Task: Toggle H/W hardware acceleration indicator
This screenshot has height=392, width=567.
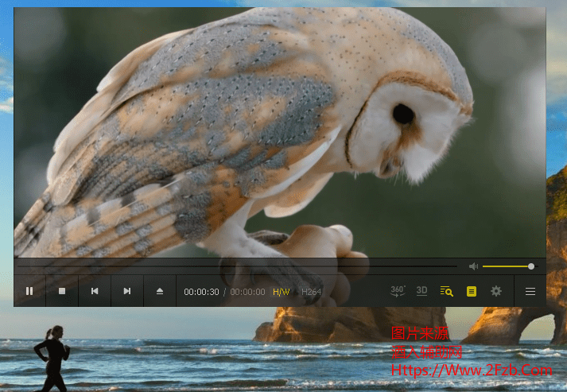Action: pyautogui.click(x=282, y=292)
